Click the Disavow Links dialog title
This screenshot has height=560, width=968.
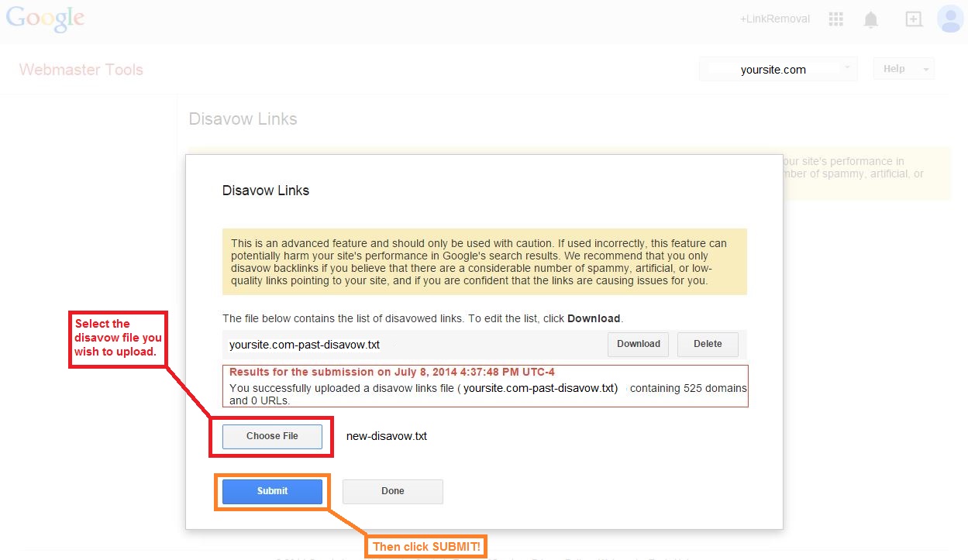[x=266, y=191]
